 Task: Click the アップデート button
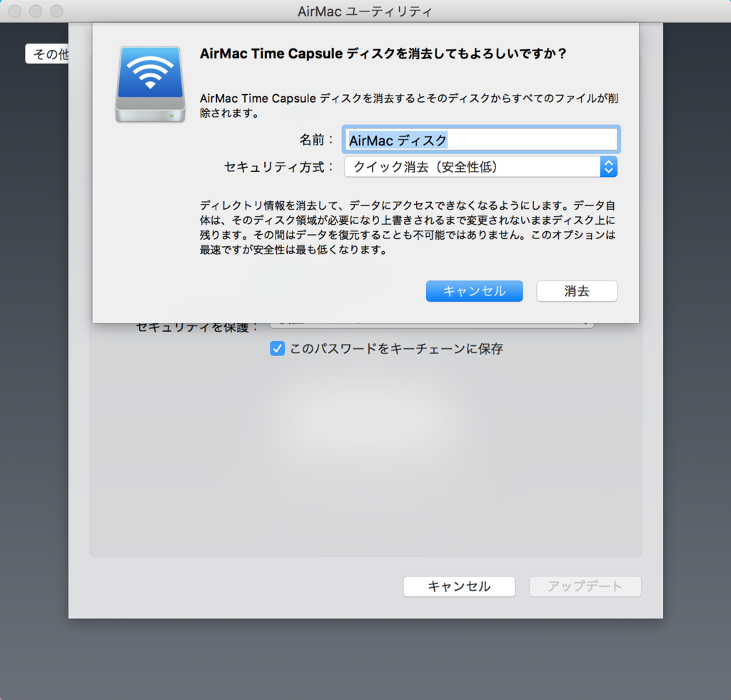pos(585,587)
